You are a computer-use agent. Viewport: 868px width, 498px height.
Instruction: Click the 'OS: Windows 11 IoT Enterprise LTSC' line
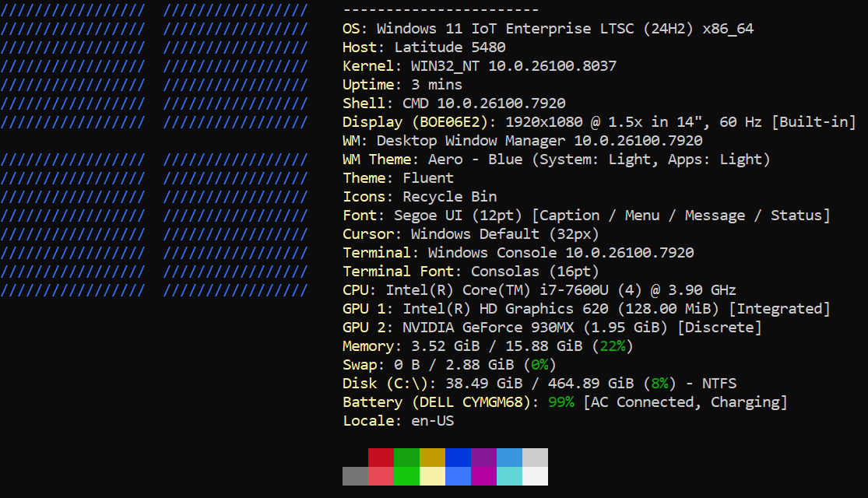click(548, 29)
